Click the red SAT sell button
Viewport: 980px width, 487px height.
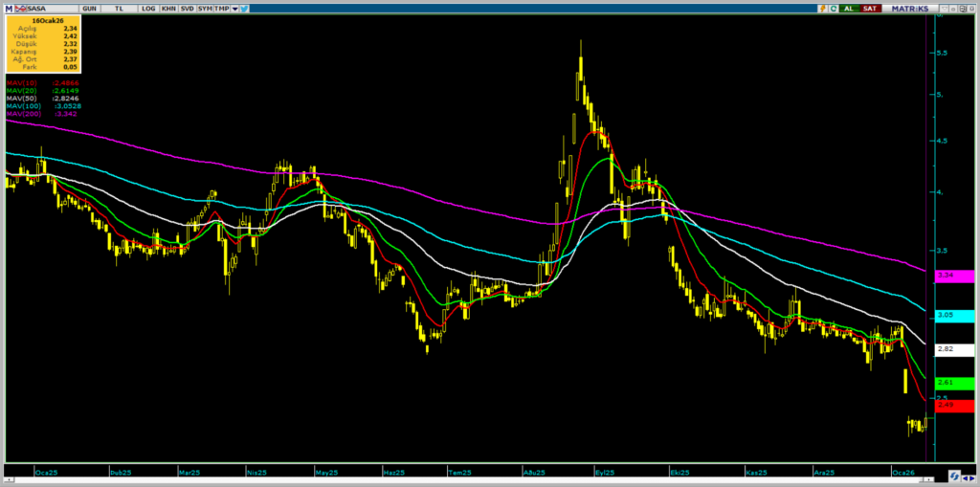point(871,8)
